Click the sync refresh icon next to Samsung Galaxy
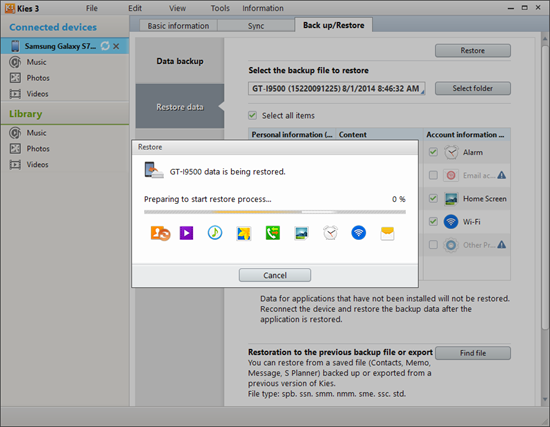550x427 pixels. pos(105,46)
